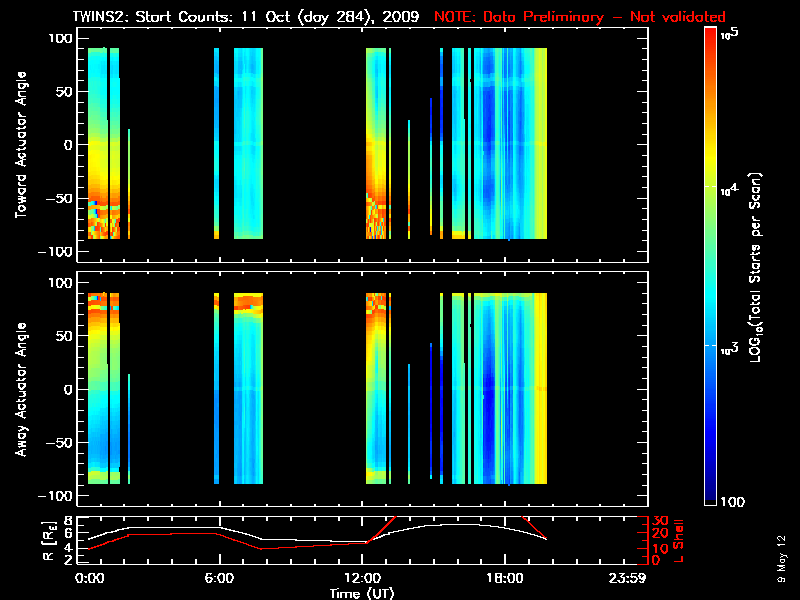Click the 'Toward Actuator Angle' axis label
This screenshot has width=800, height=600.
[20, 145]
